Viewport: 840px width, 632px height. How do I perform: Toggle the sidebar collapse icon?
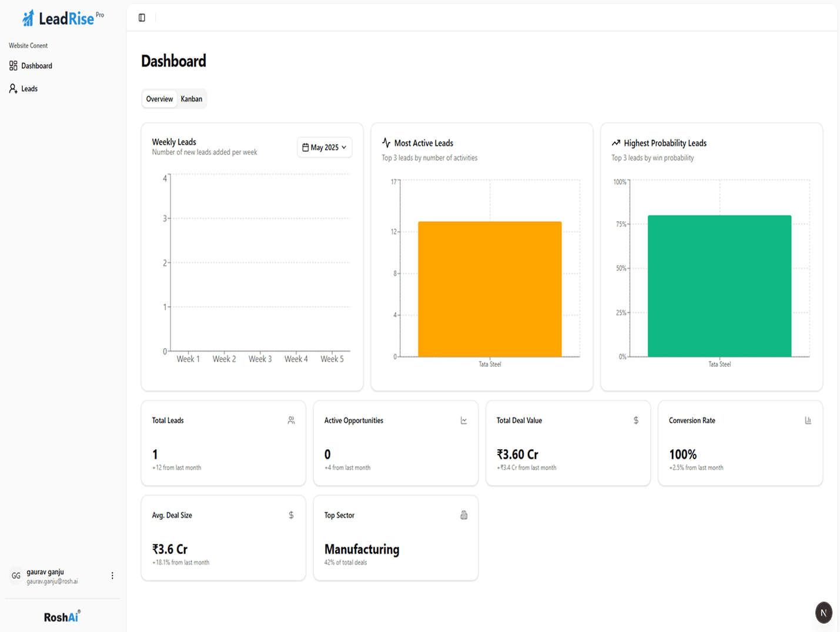(142, 18)
